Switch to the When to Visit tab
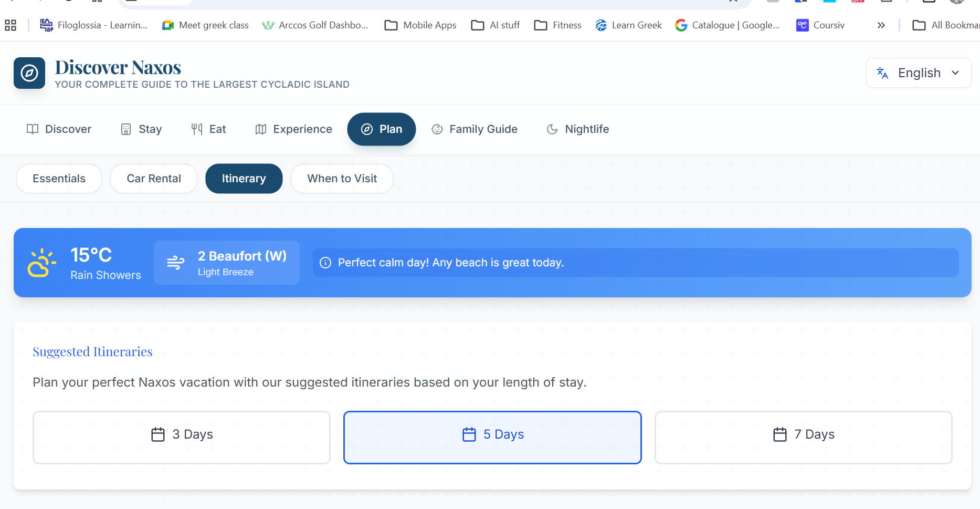 point(342,179)
